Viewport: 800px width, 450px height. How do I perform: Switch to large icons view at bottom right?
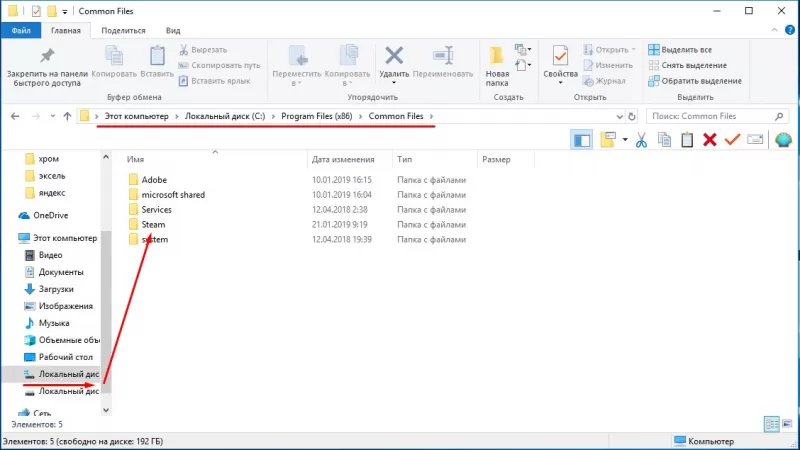[x=787, y=424]
